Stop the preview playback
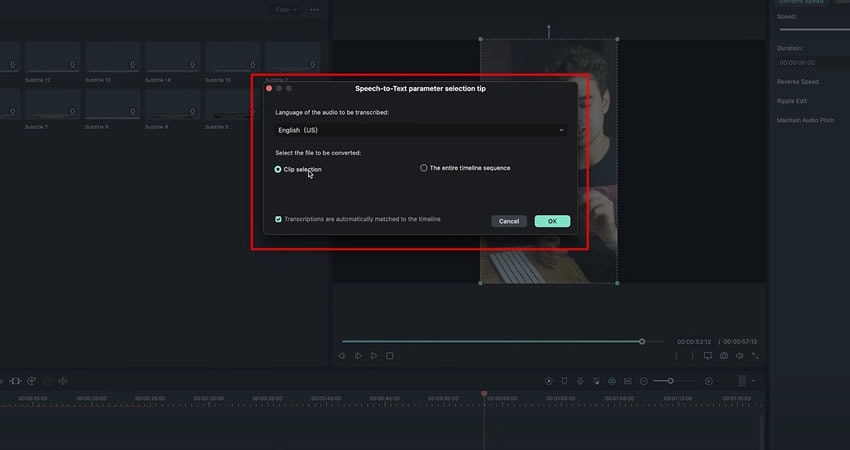 [x=389, y=356]
